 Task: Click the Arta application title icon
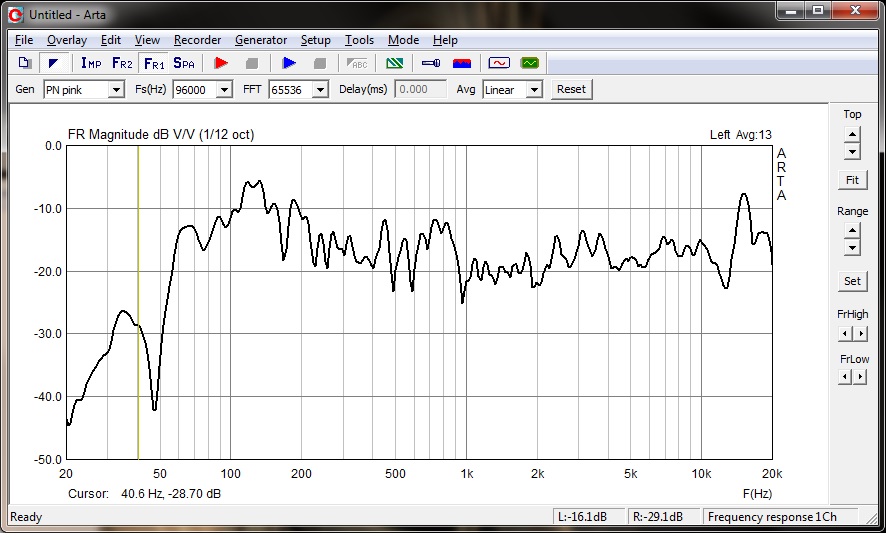point(15,15)
